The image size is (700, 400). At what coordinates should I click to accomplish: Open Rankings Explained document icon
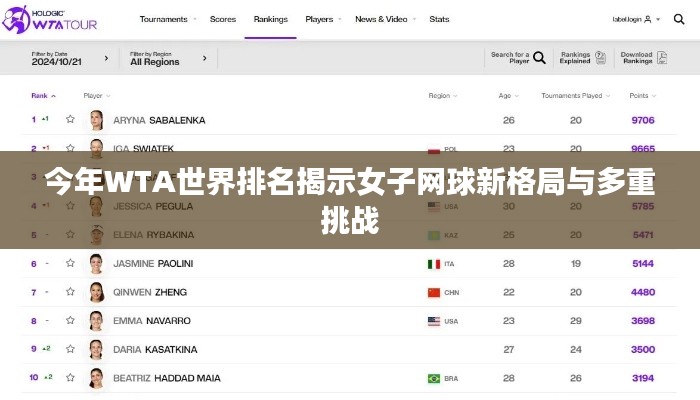pyautogui.click(x=600, y=58)
